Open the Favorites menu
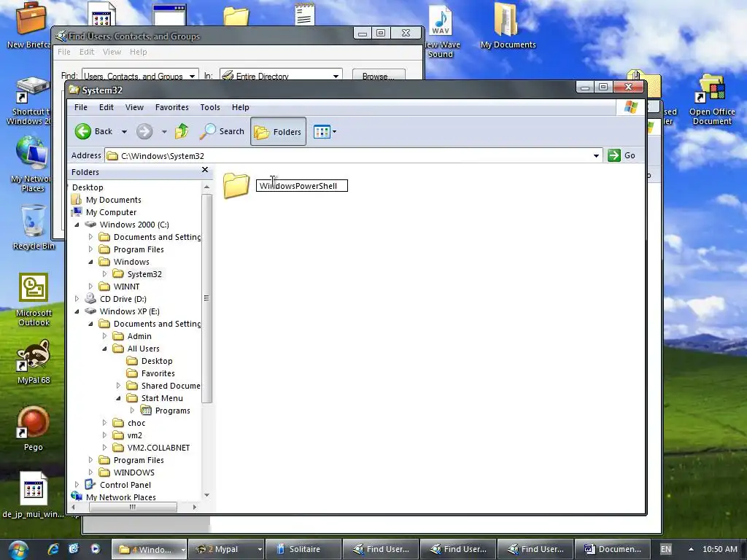This screenshot has height=560, width=747. [x=172, y=107]
